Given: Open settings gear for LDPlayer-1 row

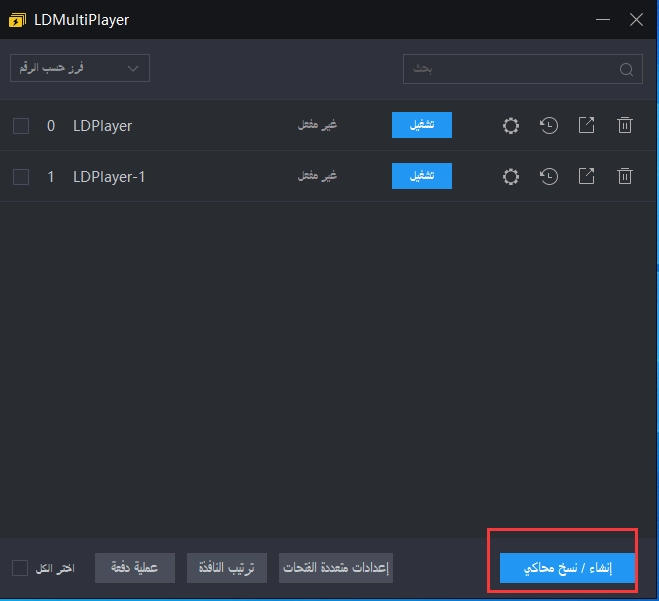Looking at the screenshot, I should pos(511,177).
